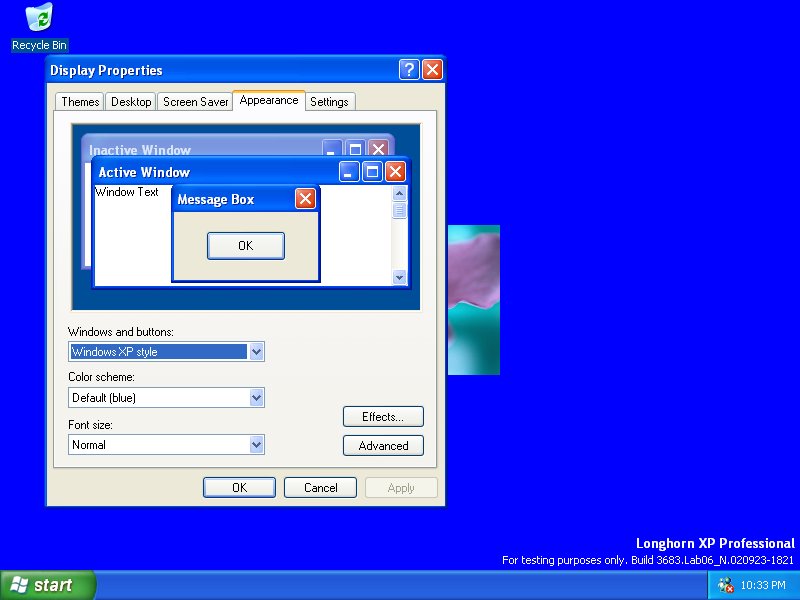Image resolution: width=800 pixels, height=600 pixels.
Task: Click the taskbar clock showing 10:33 PM
Action: click(763, 585)
